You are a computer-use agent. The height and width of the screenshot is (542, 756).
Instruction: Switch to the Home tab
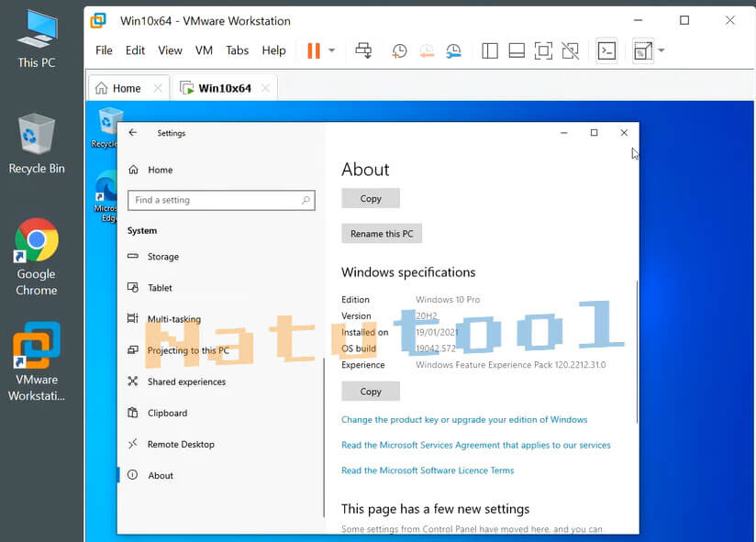coord(127,88)
